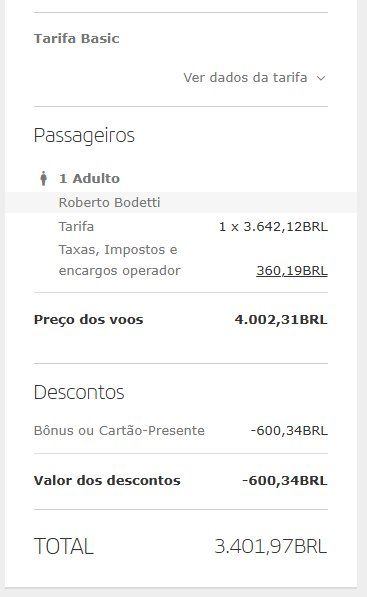Click the Passageiros section heading
This screenshot has height=597, width=367.
click(x=84, y=136)
